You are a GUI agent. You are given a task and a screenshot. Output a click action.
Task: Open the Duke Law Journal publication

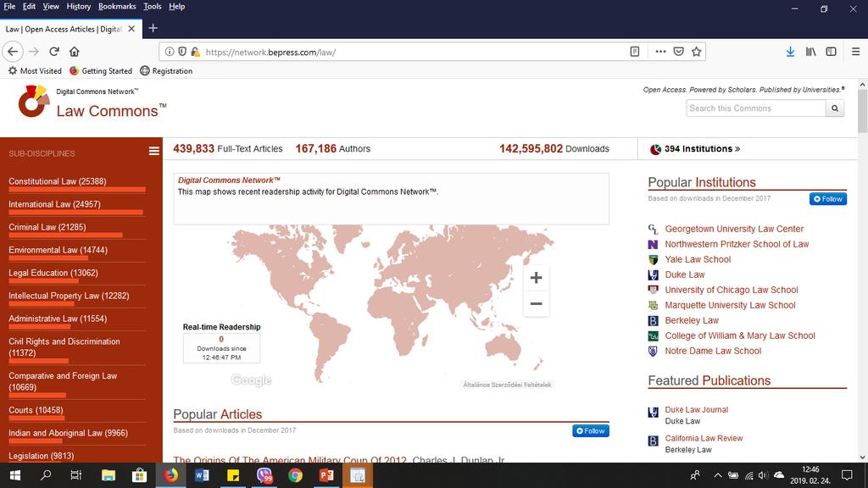click(x=697, y=409)
